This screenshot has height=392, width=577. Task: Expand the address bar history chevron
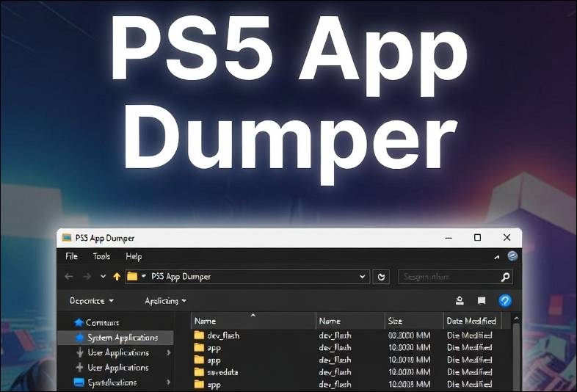363,277
